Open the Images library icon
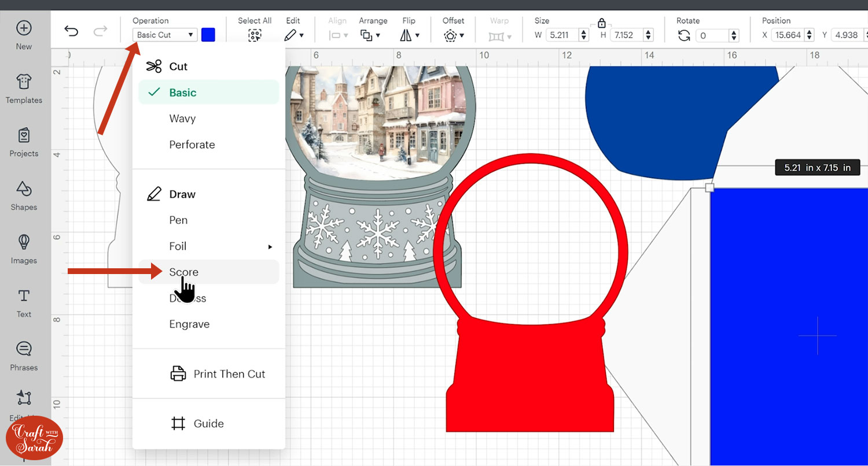 click(x=24, y=249)
